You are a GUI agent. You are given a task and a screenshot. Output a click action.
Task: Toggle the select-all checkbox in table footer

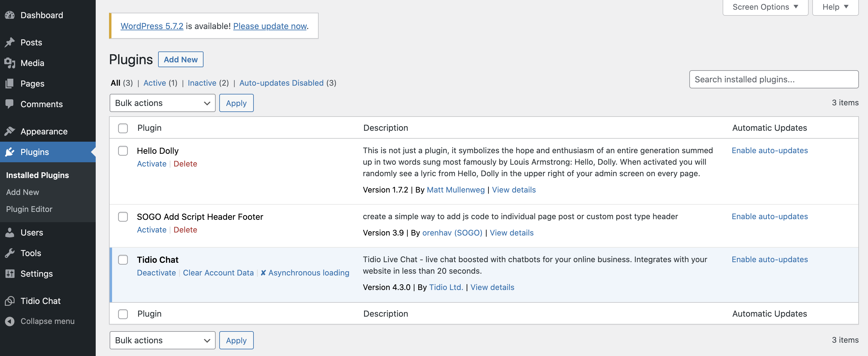tap(123, 314)
